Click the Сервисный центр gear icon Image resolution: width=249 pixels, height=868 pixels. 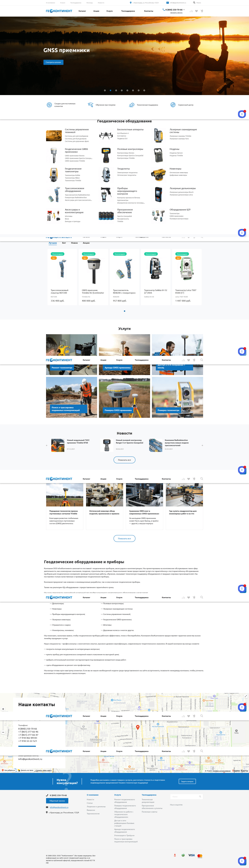click(x=173, y=105)
